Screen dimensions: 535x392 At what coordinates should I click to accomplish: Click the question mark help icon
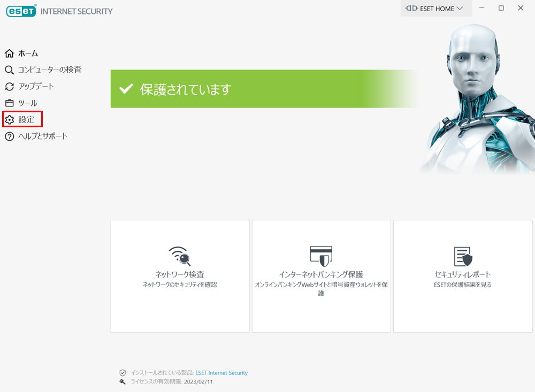click(9, 136)
